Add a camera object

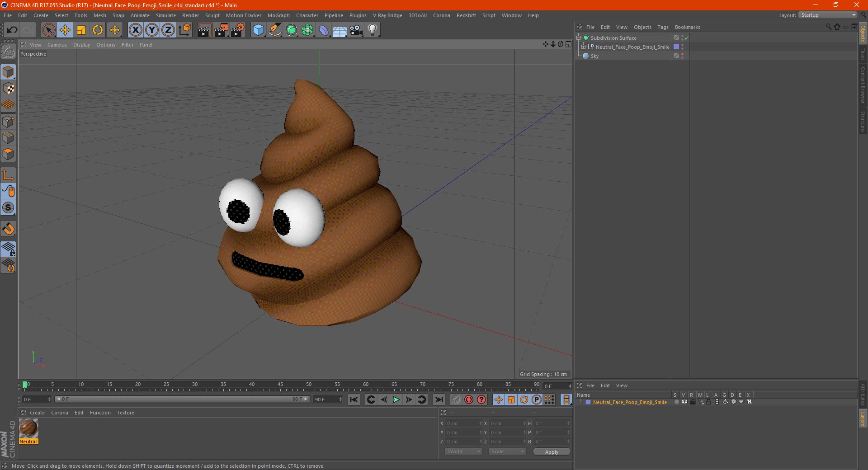pos(356,30)
